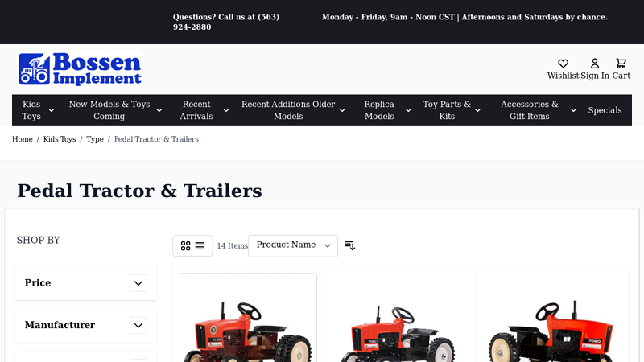This screenshot has width=644, height=362.
Task: Expand Kids Toys menu chevron
Action: click(x=52, y=110)
